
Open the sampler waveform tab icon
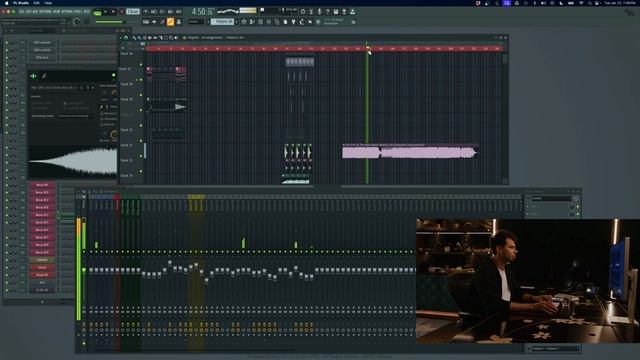coord(33,76)
